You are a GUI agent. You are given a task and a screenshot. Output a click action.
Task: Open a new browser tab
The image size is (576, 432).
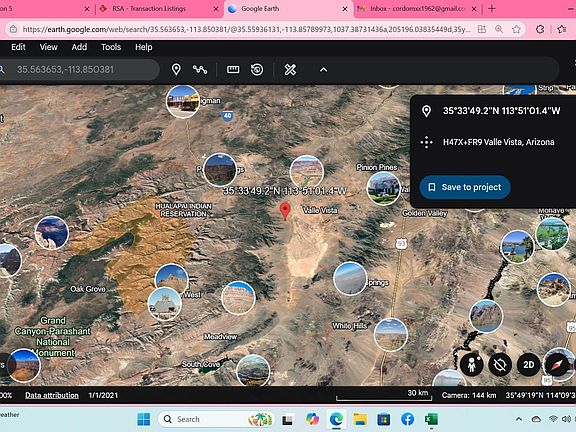click(x=492, y=8)
